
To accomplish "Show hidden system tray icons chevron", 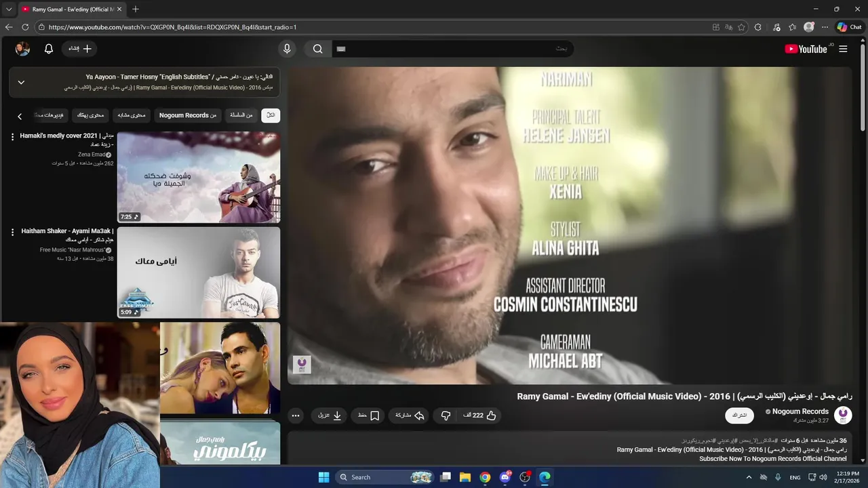I will (x=749, y=477).
